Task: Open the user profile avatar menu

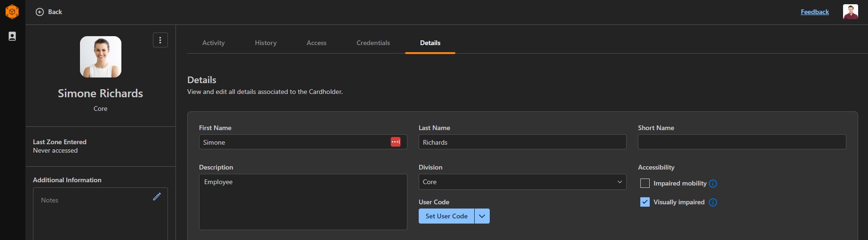Action: point(850,12)
